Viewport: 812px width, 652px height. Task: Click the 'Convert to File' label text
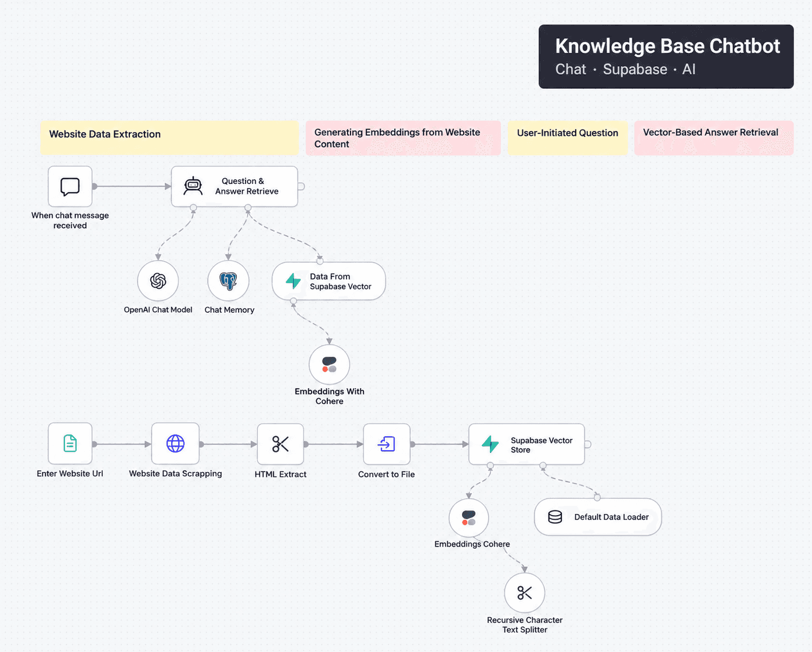387,474
